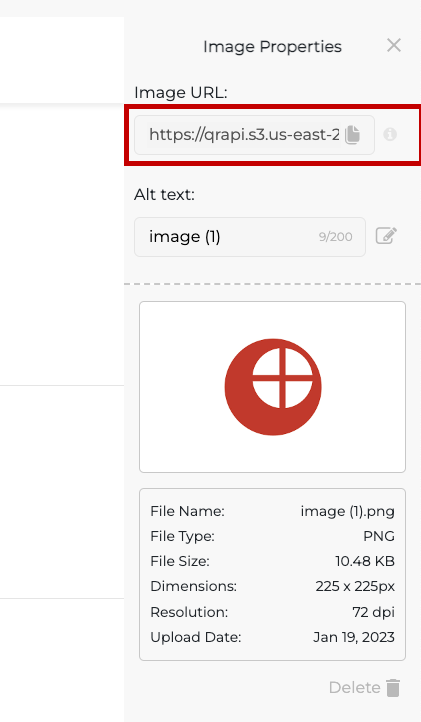Close the Image Properties panel
Screen dimensions: 421x722
pyautogui.click(x=394, y=46)
